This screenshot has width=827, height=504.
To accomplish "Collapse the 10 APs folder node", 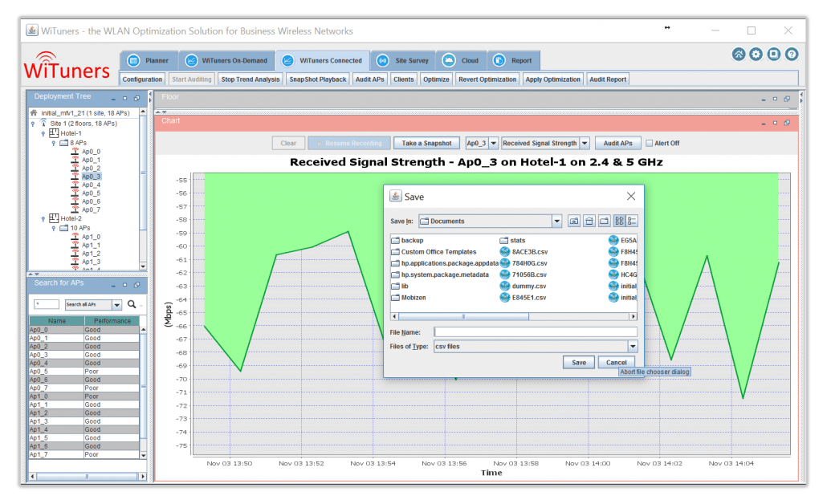I will pyautogui.click(x=53, y=228).
